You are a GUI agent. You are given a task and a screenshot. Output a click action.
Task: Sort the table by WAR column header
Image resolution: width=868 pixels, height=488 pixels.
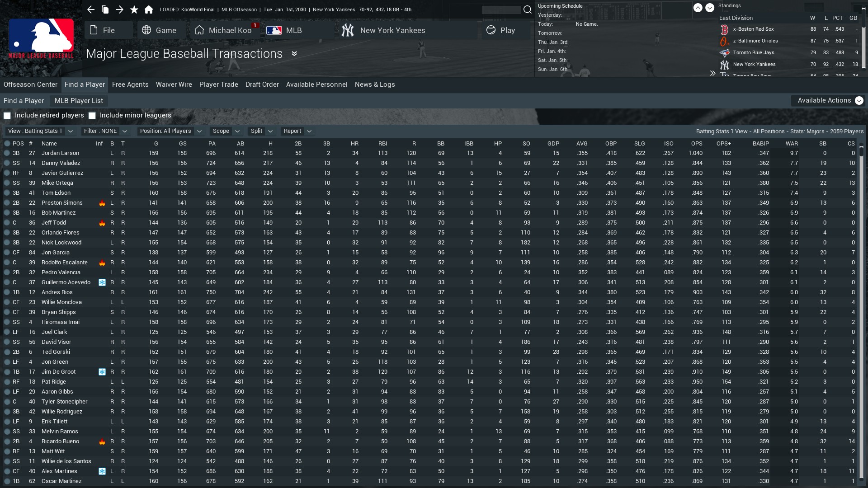click(791, 143)
